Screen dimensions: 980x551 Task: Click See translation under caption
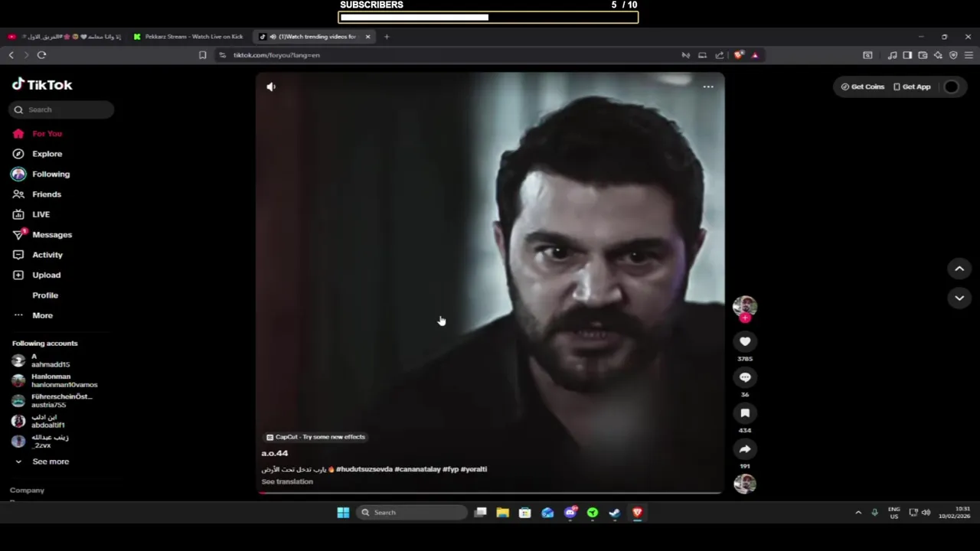pyautogui.click(x=287, y=481)
